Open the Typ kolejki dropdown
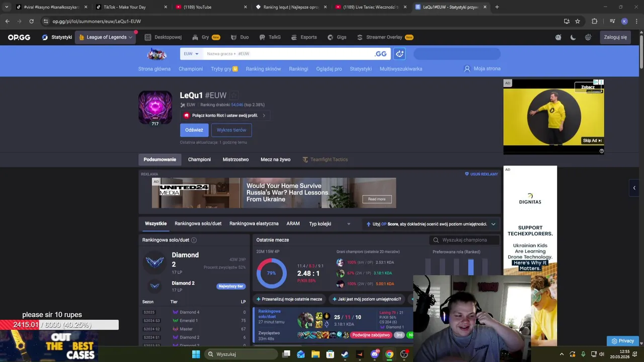Viewport: 644px width, 362px height. tap(330, 224)
